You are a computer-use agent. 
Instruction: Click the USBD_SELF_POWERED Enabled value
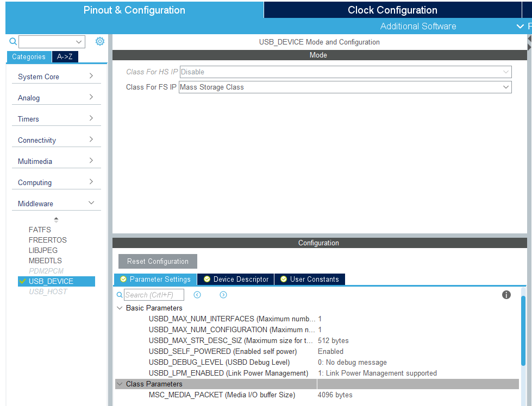(x=330, y=351)
